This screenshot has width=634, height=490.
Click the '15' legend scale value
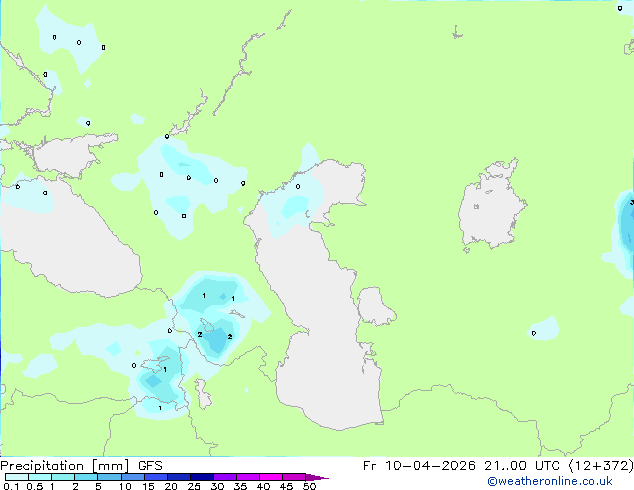(x=148, y=486)
